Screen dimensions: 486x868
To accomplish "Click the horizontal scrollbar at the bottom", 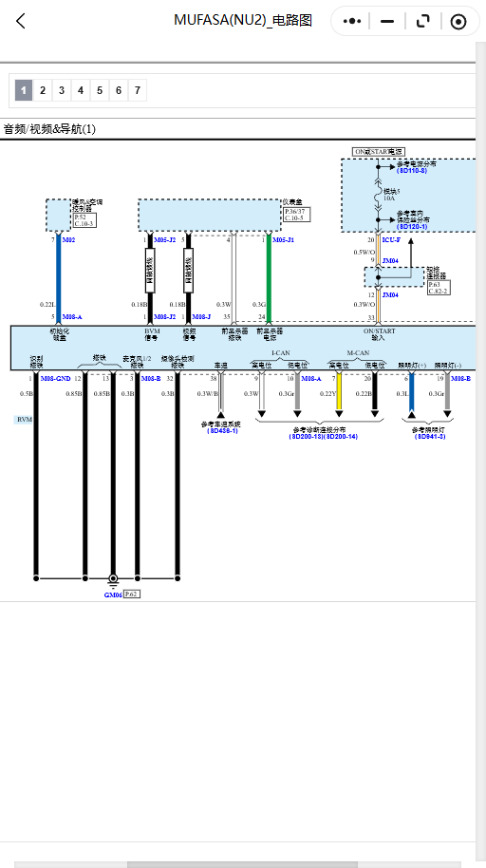I will tap(242, 865).
